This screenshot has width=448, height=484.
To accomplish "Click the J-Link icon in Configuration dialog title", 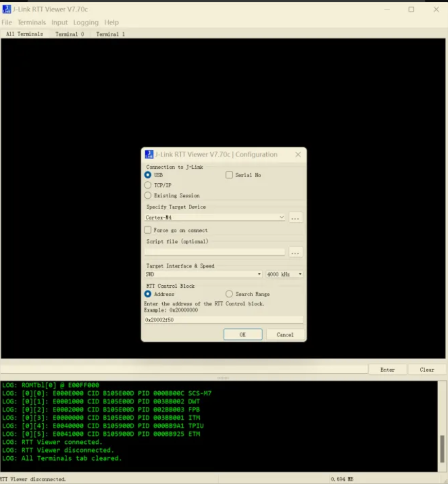I will tap(149, 154).
